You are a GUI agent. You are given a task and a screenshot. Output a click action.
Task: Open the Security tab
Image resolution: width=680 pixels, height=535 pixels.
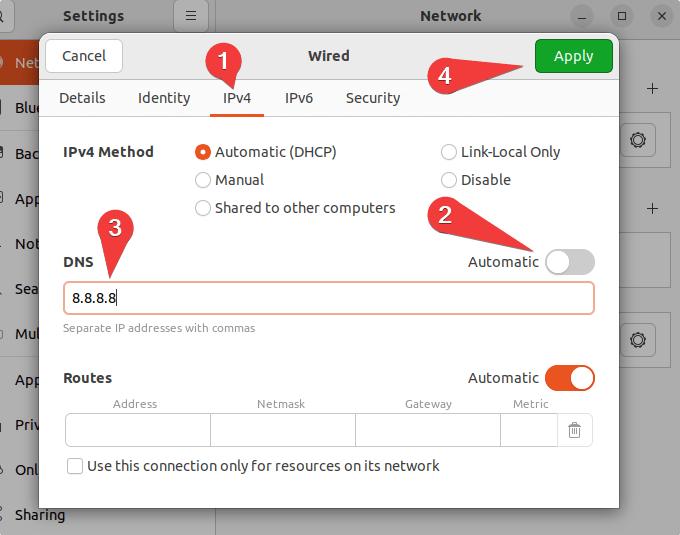[x=373, y=98]
